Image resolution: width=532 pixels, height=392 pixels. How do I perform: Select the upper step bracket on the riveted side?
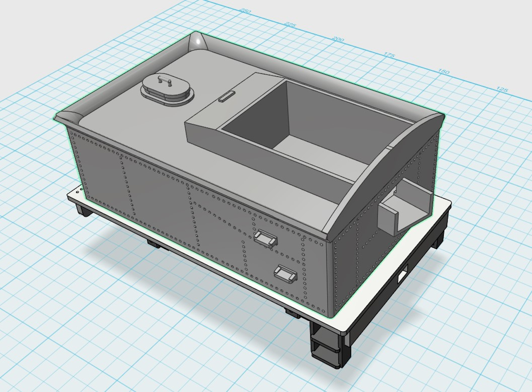click(265, 239)
